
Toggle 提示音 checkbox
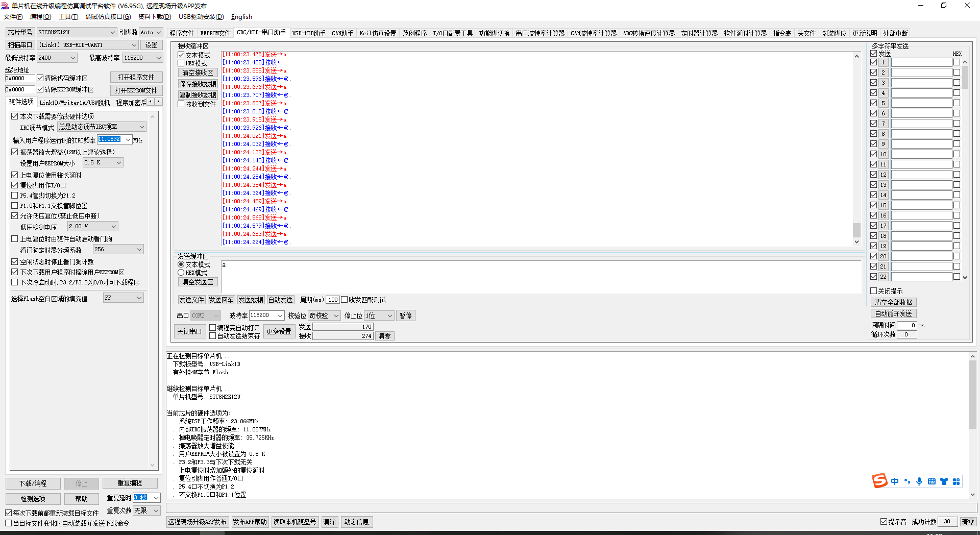[884, 521]
